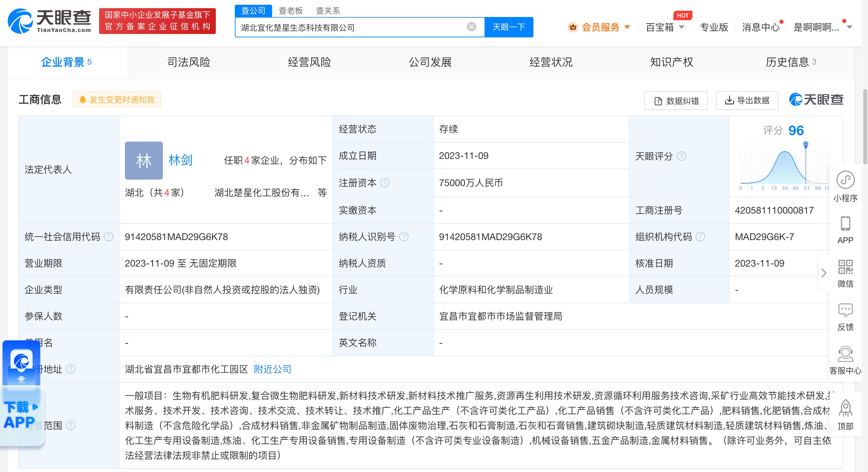868x472 pixels.
Task: Open the 小程序 mini program icon
Action: 845,180
